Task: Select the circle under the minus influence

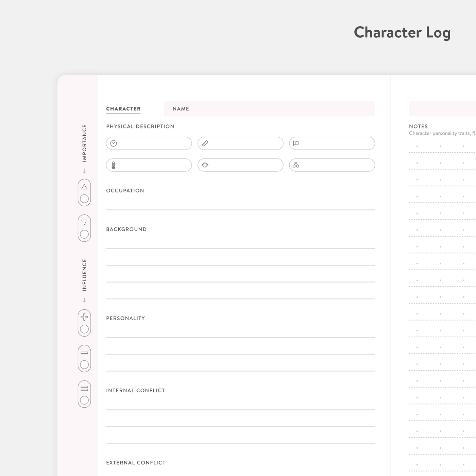Action: (x=84, y=365)
